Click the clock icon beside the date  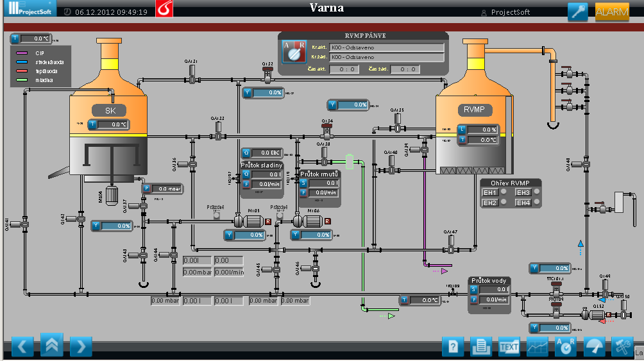(68, 12)
